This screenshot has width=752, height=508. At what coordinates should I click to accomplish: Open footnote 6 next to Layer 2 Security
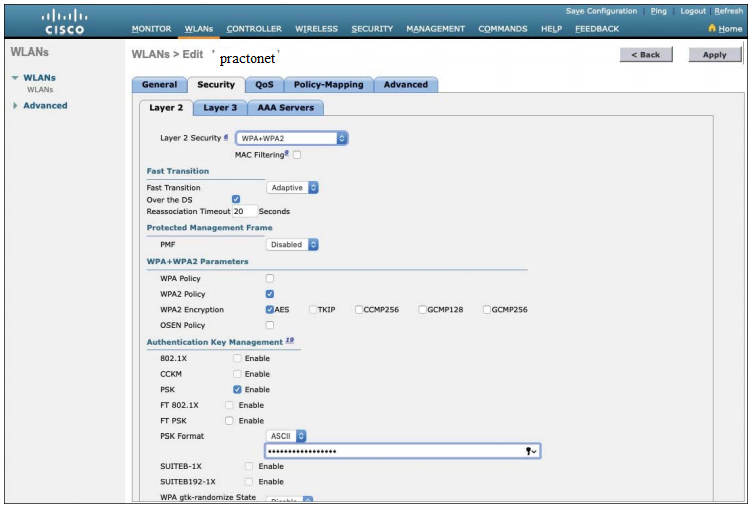coord(225,137)
